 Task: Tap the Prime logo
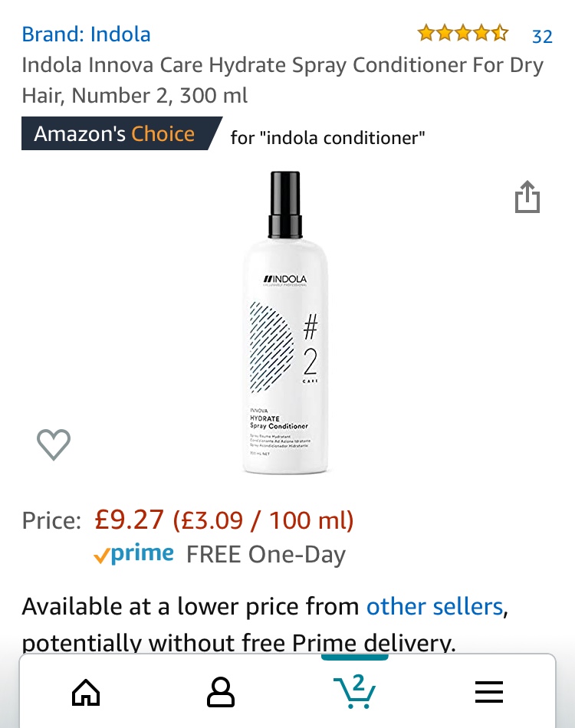pos(134,555)
